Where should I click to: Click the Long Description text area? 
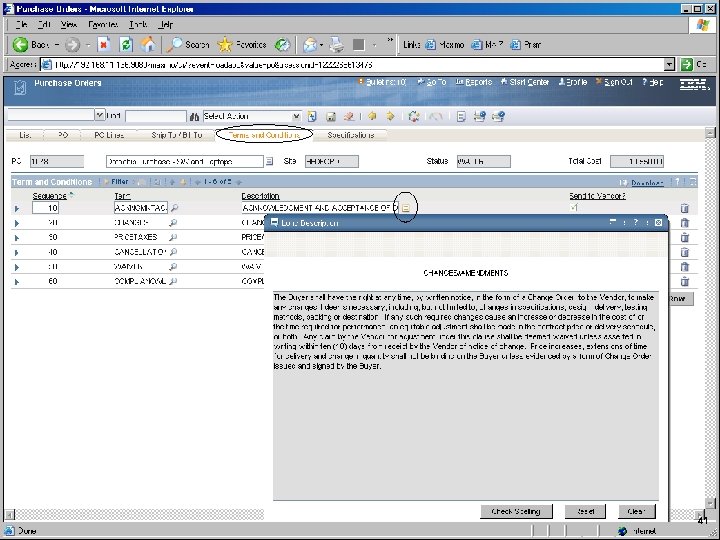coord(466,395)
